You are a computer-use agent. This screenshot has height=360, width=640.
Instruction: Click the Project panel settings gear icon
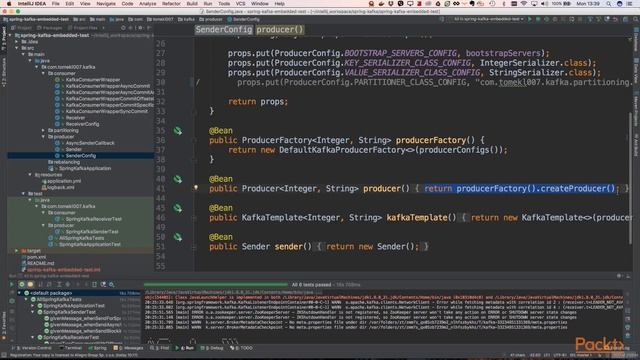pyautogui.click(x=140, y=28)
